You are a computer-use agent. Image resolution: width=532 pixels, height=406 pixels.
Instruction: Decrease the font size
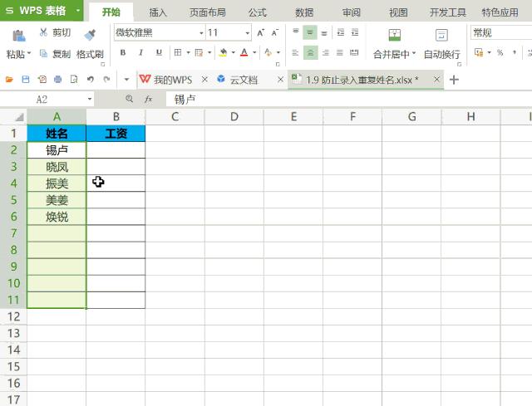pyautogui.click(x=275, y=33)
